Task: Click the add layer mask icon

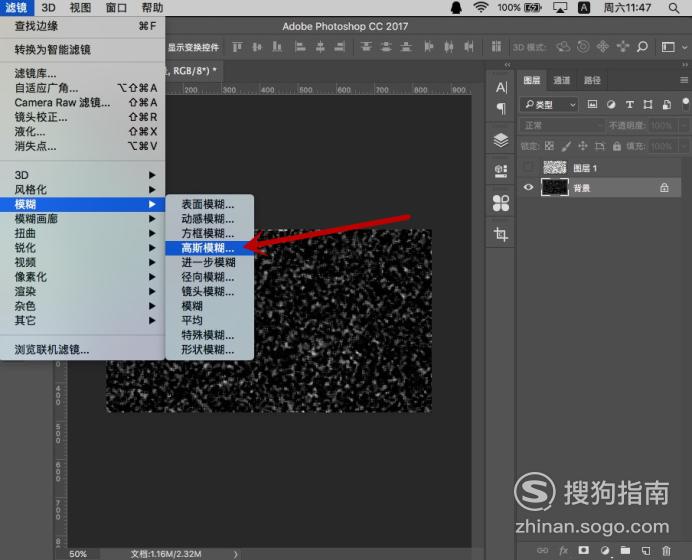Action: coord(584,550)
